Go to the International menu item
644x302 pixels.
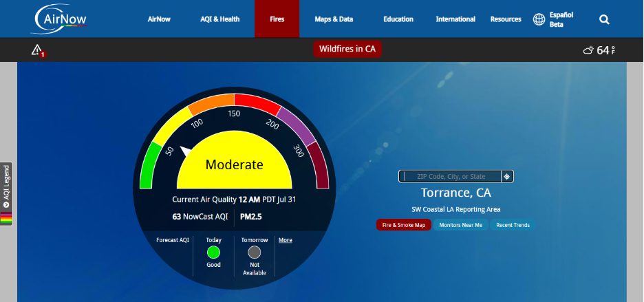point(455,19)
